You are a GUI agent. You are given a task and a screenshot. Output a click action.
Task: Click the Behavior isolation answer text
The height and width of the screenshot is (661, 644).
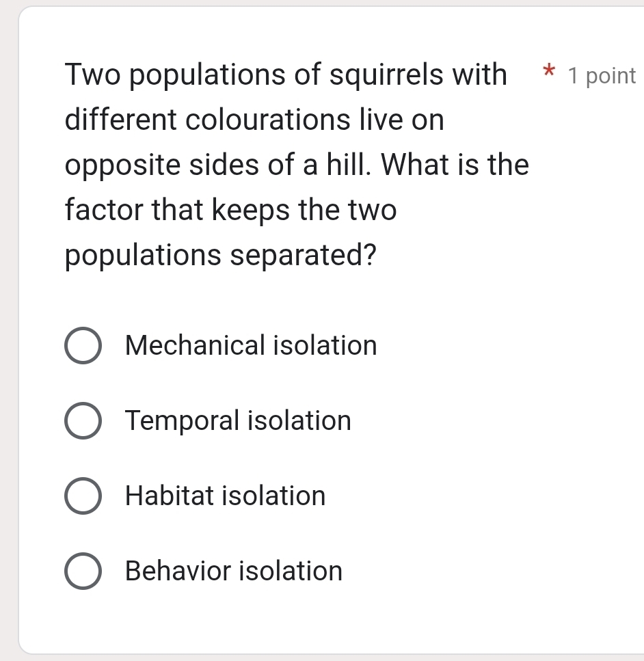[232, 571]
